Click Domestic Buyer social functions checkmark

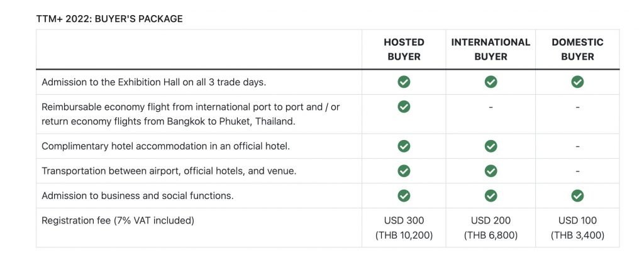tap(577, 196)
